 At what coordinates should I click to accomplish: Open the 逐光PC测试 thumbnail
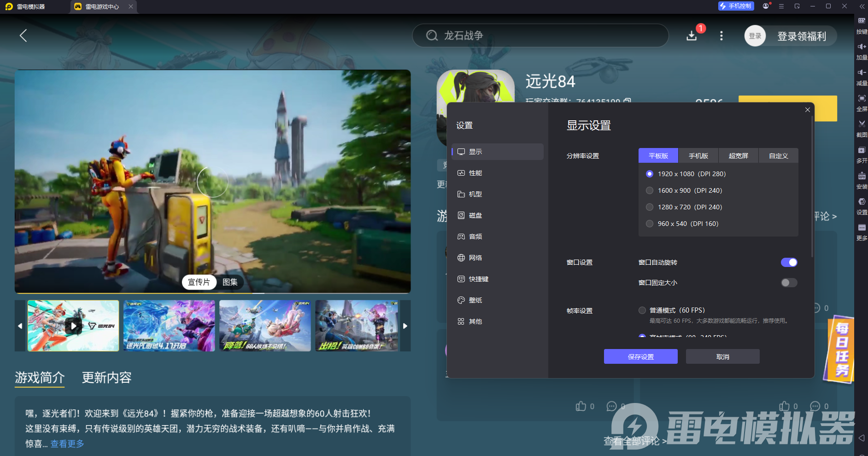pyautogui.click(x=169, y=326)
